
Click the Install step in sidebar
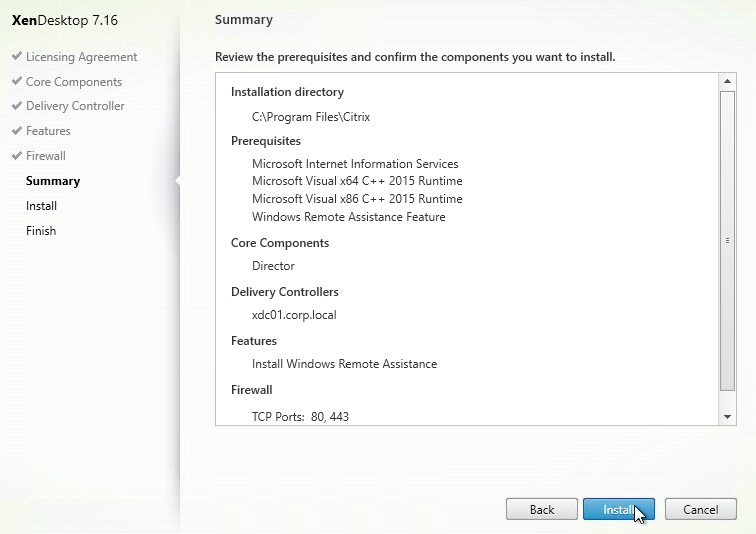coord(41,206)
